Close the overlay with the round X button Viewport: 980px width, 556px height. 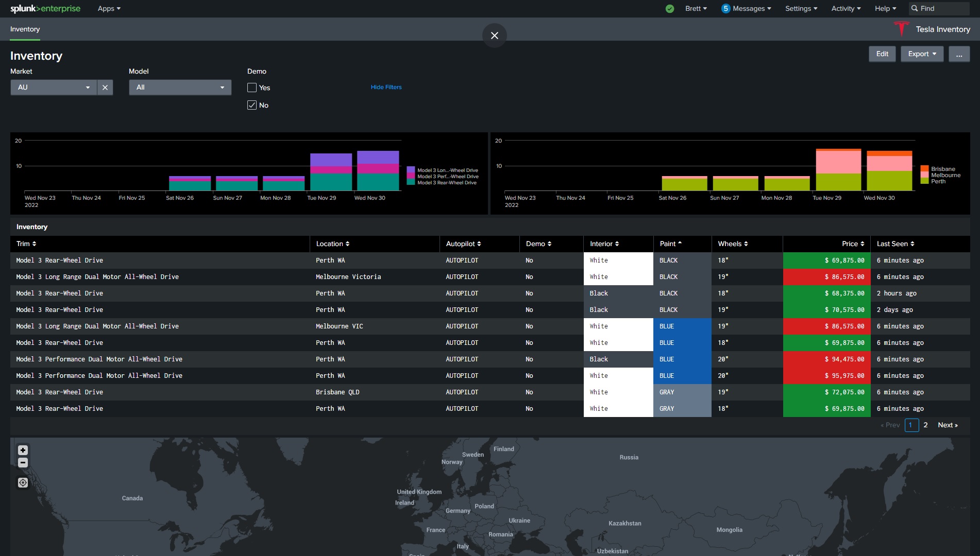tap(495, 36)
